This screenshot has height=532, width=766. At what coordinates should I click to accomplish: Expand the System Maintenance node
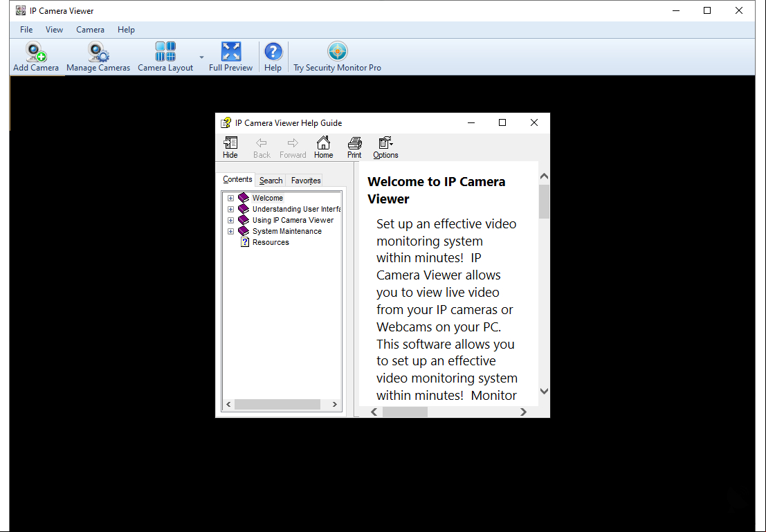230,232
